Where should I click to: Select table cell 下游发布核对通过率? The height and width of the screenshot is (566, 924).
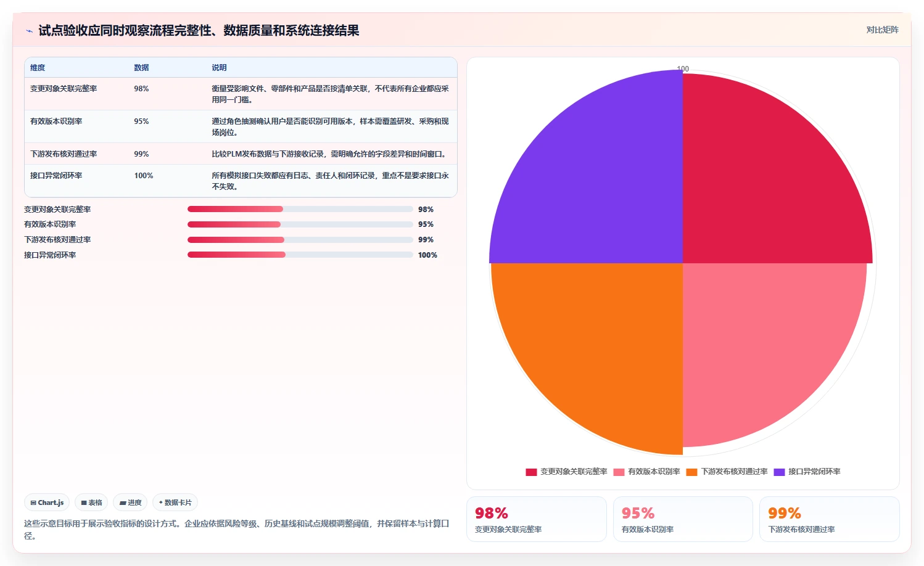point(64,154)
